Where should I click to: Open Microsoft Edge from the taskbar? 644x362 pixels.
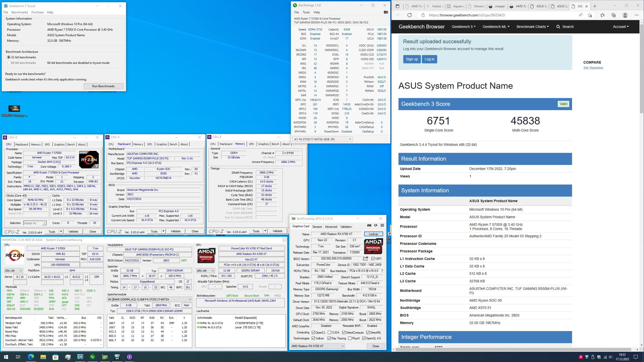coord(31,357)
